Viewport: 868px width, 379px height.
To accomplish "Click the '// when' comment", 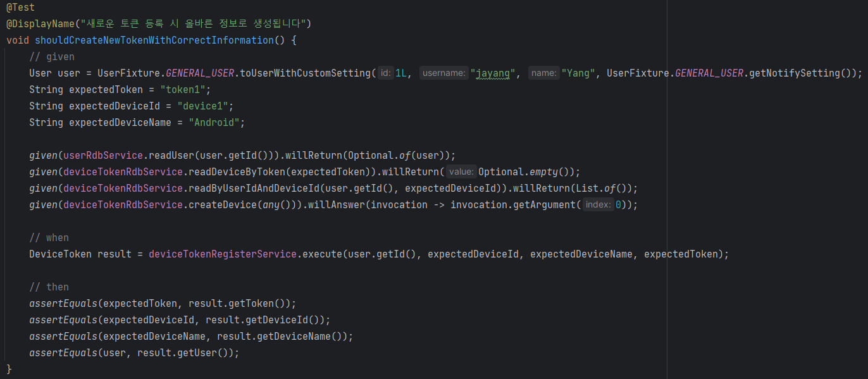I will pos(49,238).
